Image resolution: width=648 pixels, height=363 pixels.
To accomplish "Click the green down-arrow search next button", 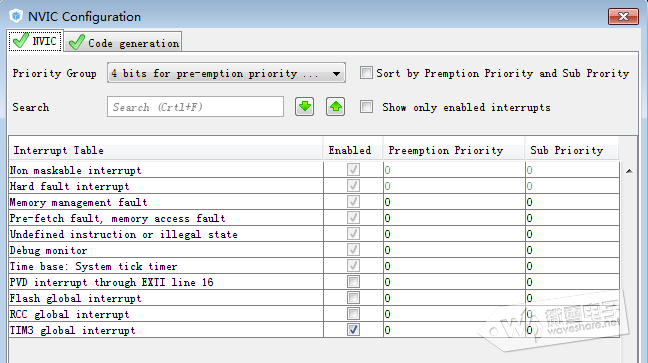I will point(305,107).
